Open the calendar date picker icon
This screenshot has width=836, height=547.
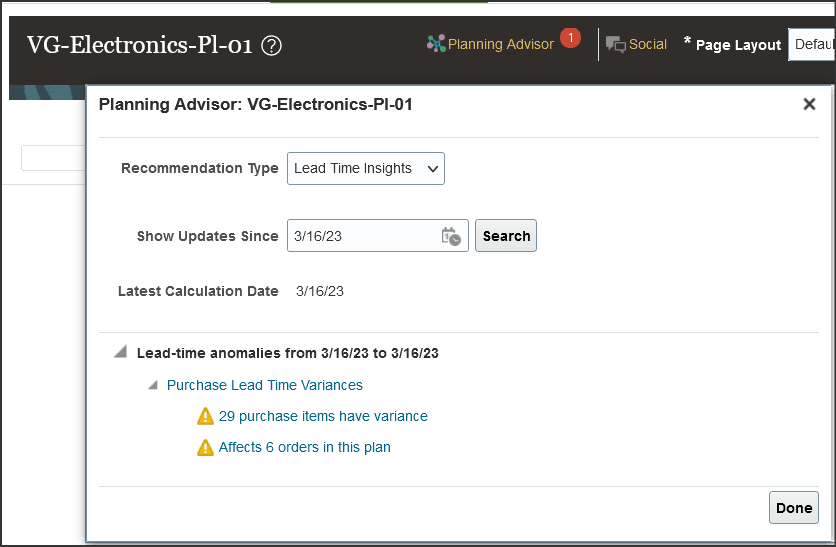(451, 236)
